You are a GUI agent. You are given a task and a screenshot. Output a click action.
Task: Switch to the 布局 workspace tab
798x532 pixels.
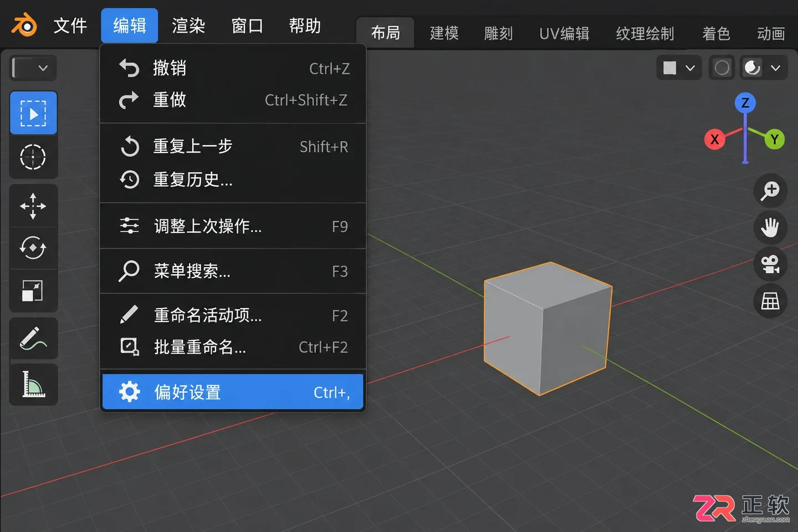click(385, 33)
